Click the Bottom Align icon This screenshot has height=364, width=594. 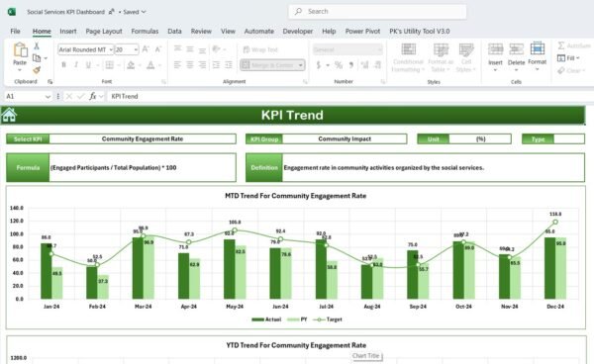click(202, 49)
